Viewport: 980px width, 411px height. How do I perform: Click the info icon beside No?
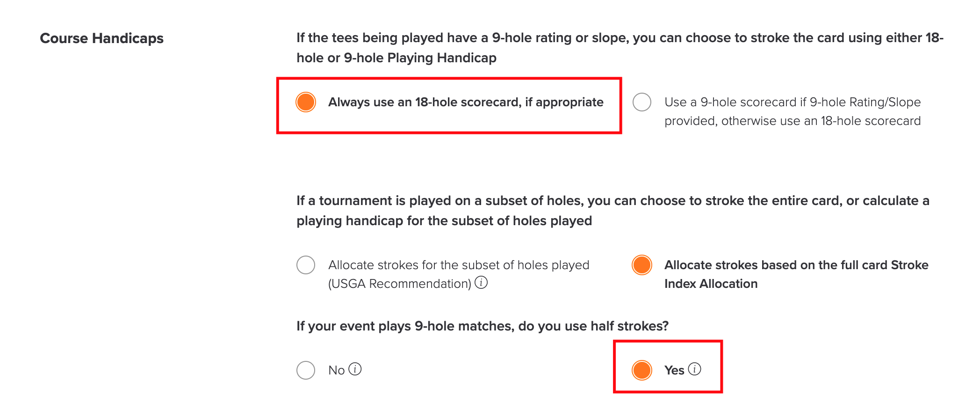(x=355, y=369)
